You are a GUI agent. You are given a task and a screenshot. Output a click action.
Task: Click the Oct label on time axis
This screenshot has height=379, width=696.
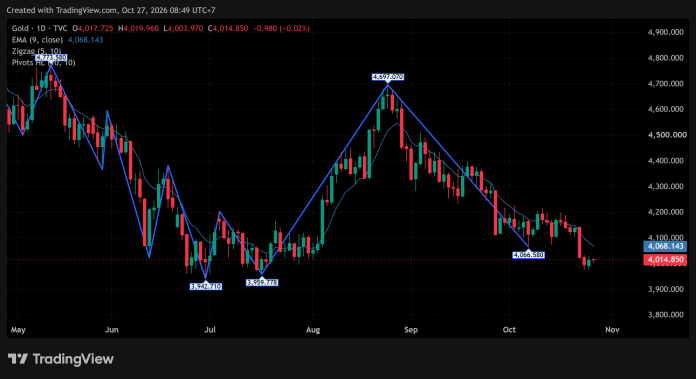[509, 330]
